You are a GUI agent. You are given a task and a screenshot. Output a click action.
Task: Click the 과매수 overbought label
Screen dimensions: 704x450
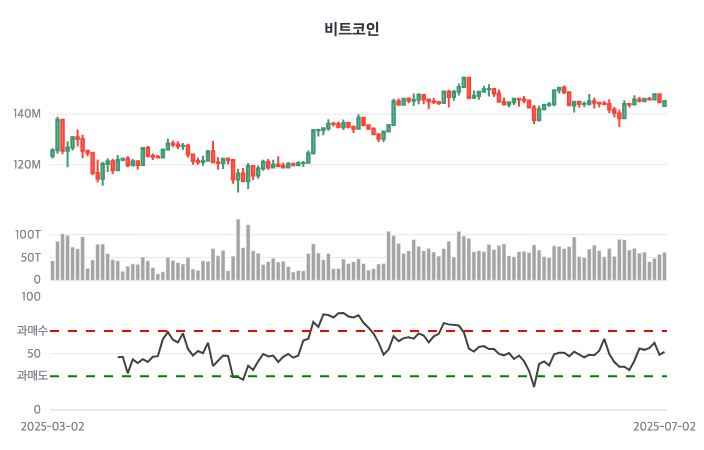[x=32, y=330]
